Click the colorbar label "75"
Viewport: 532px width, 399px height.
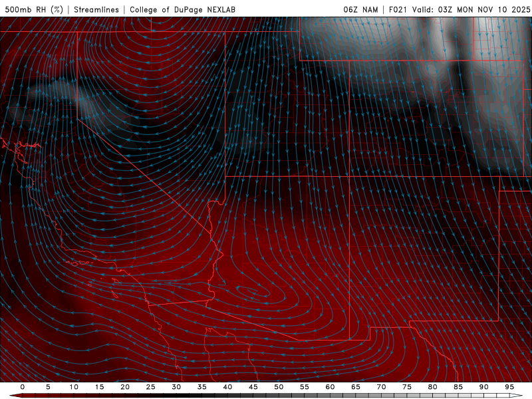tap(407, 387)
